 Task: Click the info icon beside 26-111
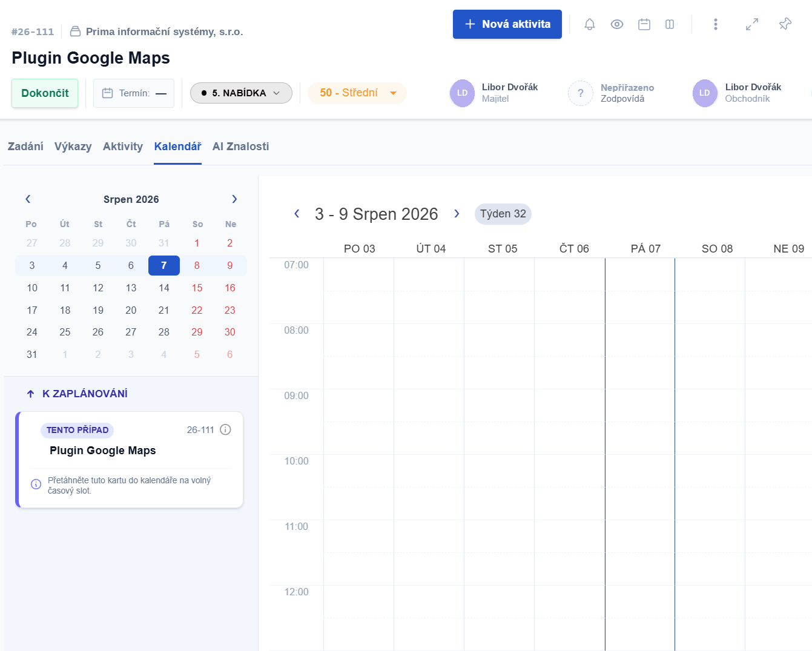pyautogui.click(x=225, y=430)
